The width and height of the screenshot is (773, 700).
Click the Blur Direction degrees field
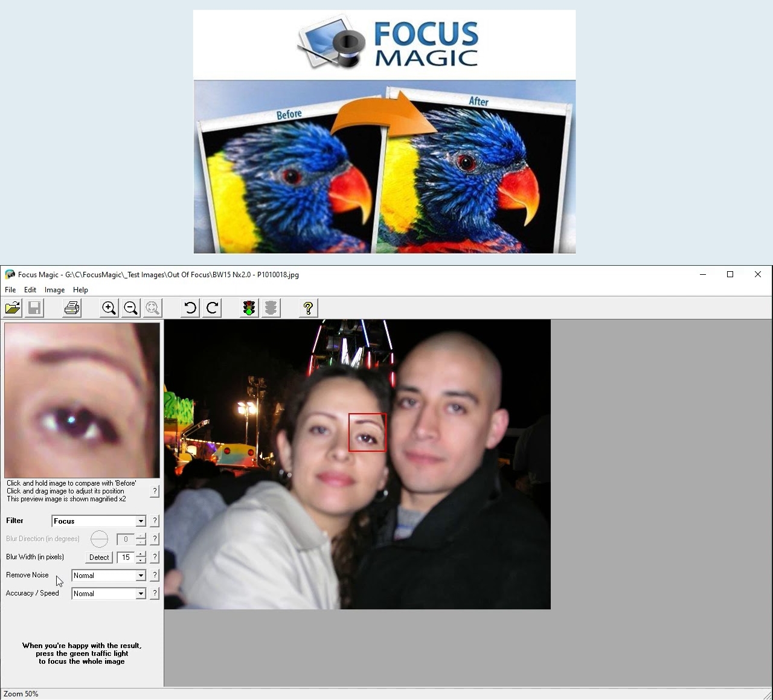pos(126,539)
